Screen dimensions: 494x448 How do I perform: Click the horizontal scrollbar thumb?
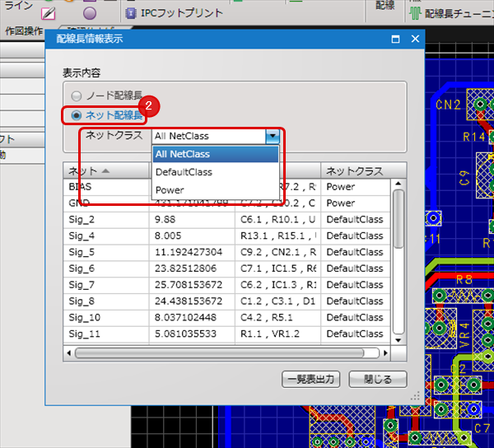(x=220, y=353)
